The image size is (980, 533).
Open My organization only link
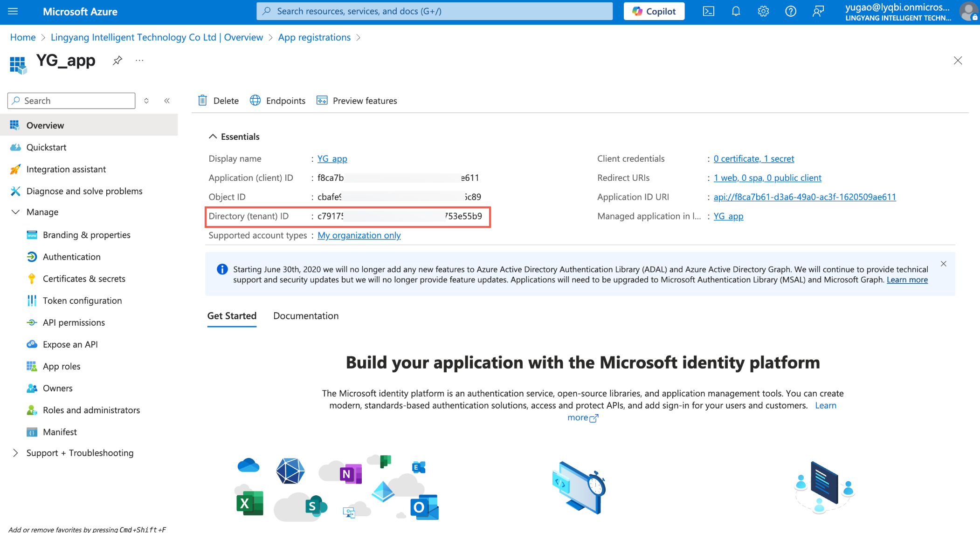tap(359, 235)
